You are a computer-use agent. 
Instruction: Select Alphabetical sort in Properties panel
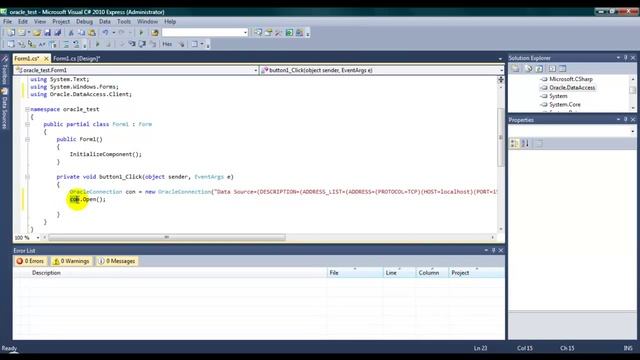525,143
